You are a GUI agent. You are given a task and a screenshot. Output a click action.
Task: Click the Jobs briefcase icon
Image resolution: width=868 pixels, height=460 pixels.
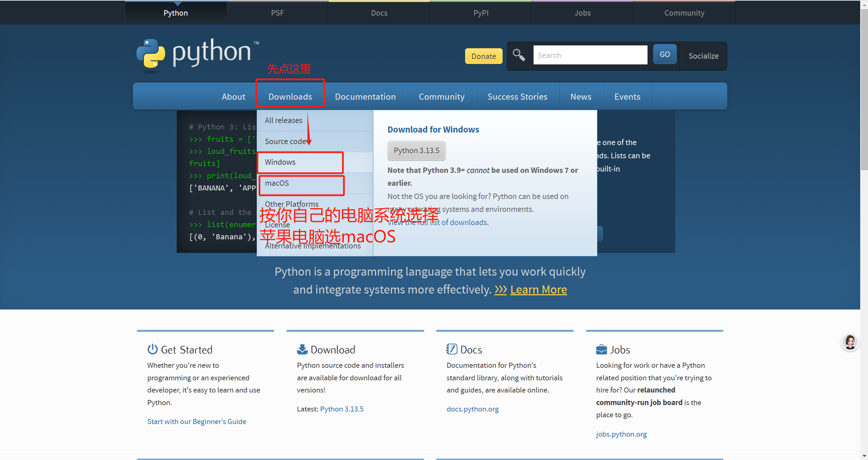coord(601,349)
